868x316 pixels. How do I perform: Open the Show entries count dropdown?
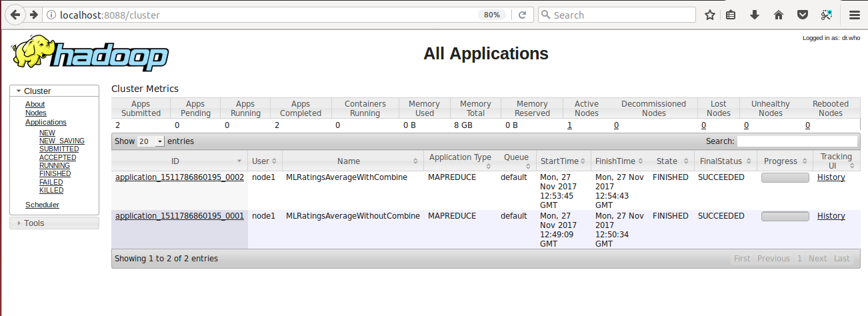(151, 141)
